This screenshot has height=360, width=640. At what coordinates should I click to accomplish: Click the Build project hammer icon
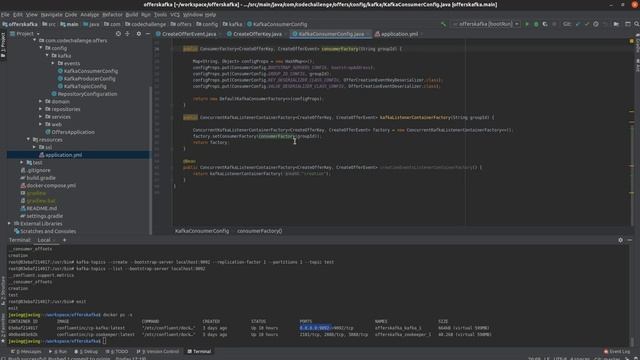(x=443, y=24)
